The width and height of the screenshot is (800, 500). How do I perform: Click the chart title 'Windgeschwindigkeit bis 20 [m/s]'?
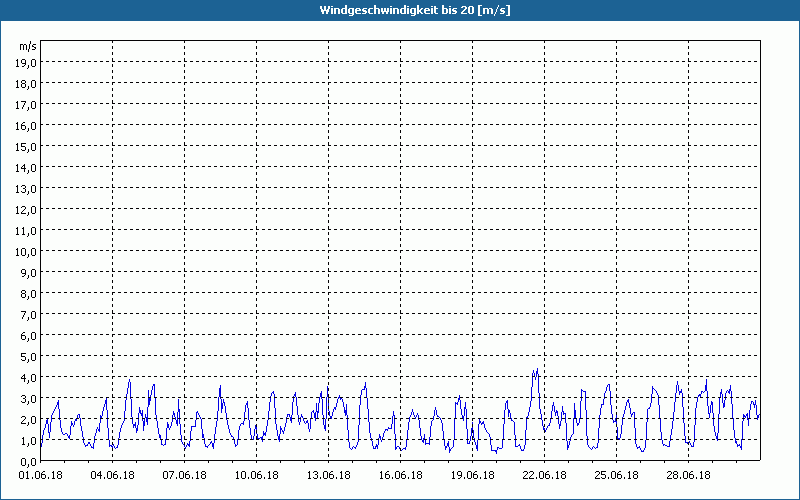(x=414, y=10)
